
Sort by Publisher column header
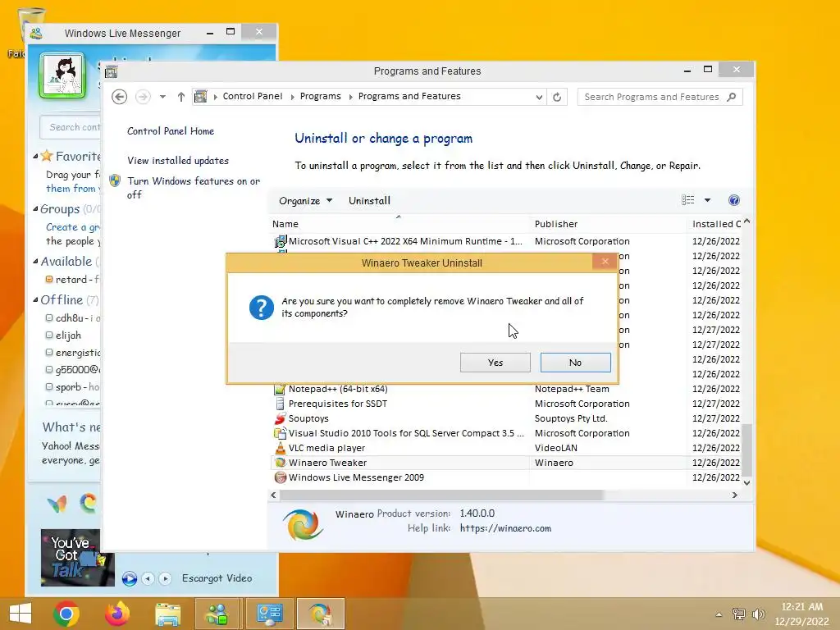coord(608,224)
